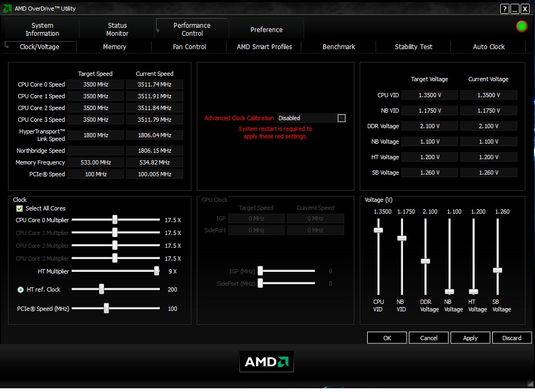Open help via the question mark button
Image resolution: width=535 pixels, height=392 pixels.
[x=505, y=9]
